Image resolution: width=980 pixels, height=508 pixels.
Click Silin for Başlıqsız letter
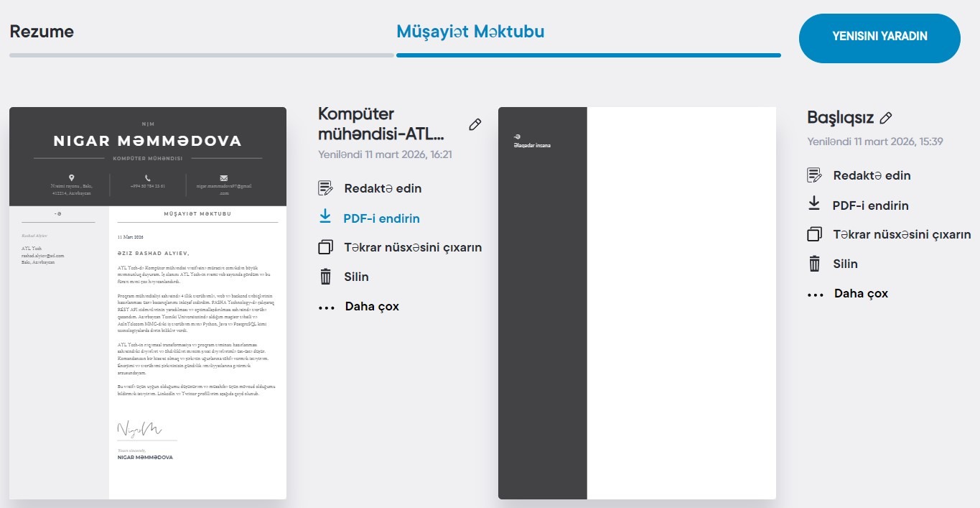click(846, 264)
